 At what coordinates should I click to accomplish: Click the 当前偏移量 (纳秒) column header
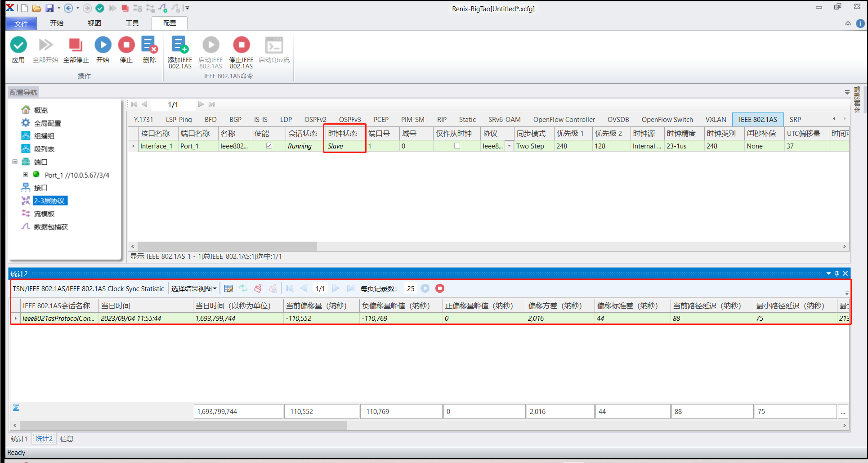321,306
